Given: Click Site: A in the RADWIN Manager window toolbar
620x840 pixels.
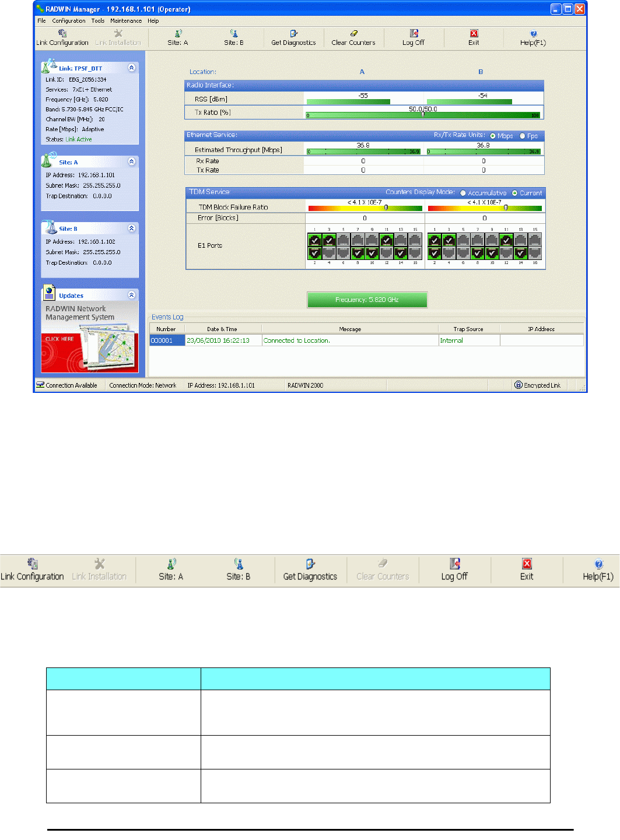Looking at the screenshot, I should tap(178, 38).
